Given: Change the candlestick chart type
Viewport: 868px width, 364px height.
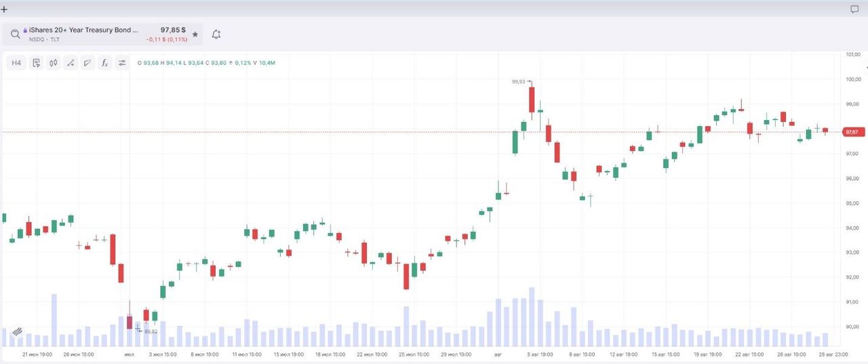Looking at the screenshot, I should [53, 63].
